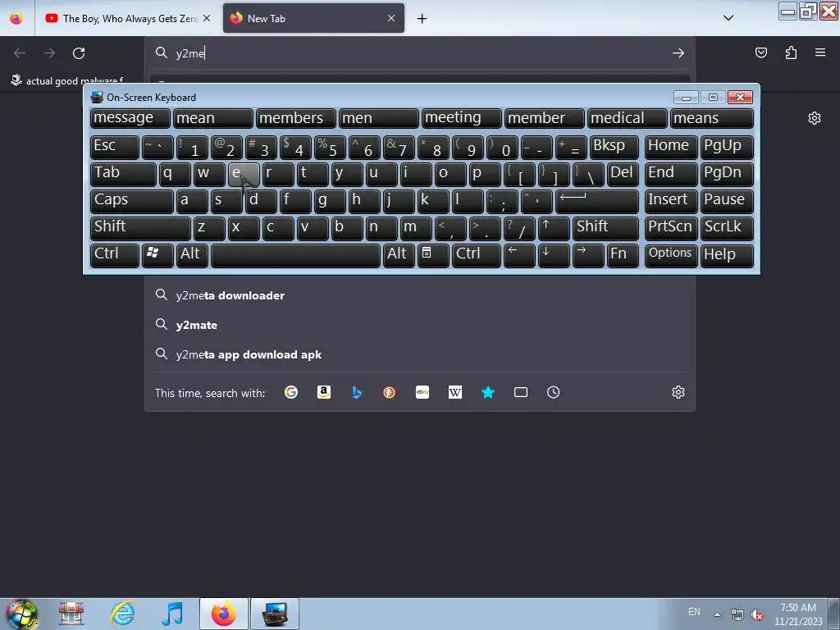Search with Wikipedia engine icon
The height and width of the screenshot is (630, 840).
[454, 393]
